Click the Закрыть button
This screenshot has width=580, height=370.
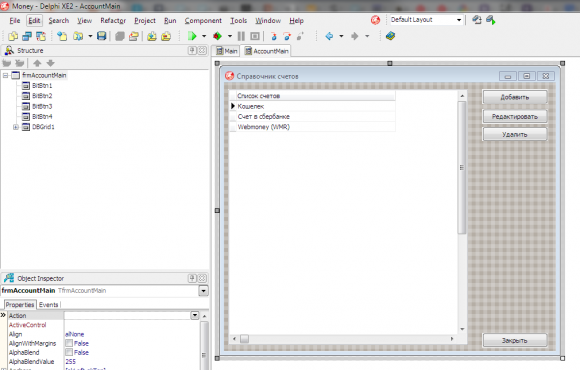tap(515, 340)
